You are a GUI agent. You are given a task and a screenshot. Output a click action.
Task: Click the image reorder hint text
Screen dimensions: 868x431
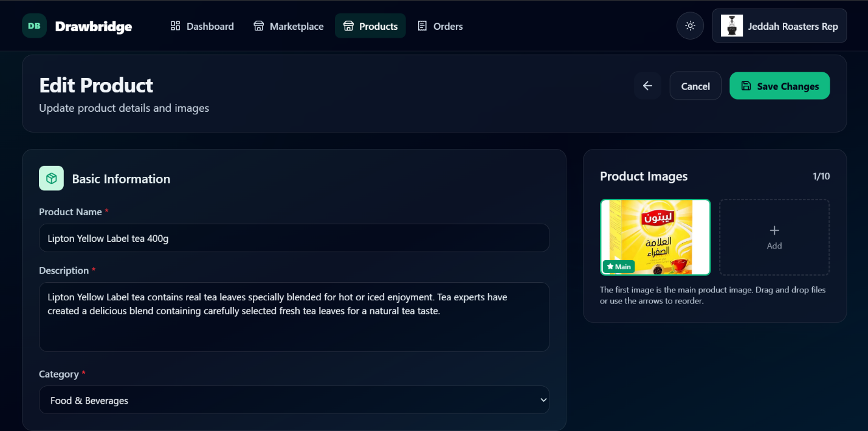coord(713,295)
